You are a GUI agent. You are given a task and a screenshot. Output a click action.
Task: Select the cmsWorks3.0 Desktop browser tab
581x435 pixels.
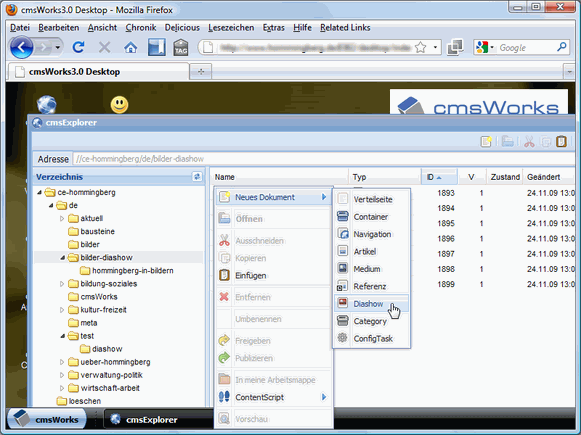click(x=98, y=72)
